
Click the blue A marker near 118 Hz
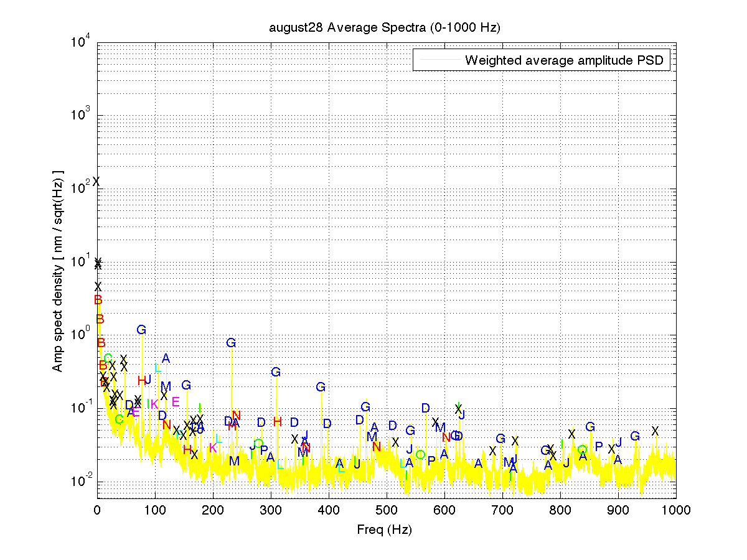click(x=166, y=358)
